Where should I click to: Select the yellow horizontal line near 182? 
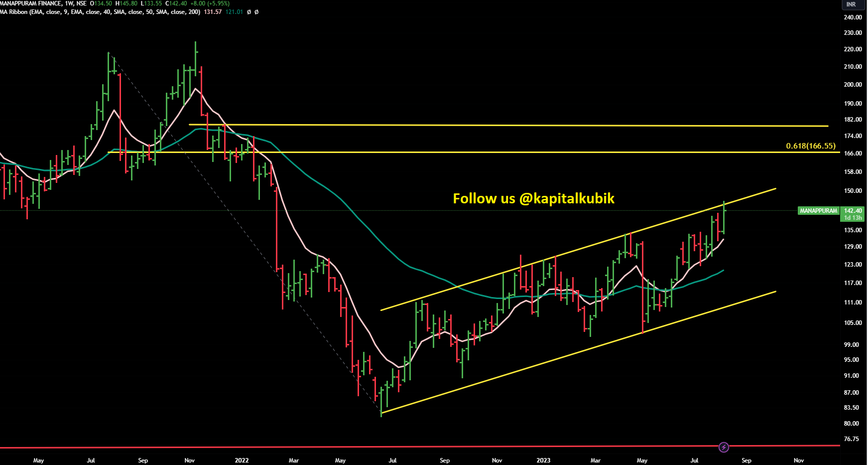coord(498,125)
